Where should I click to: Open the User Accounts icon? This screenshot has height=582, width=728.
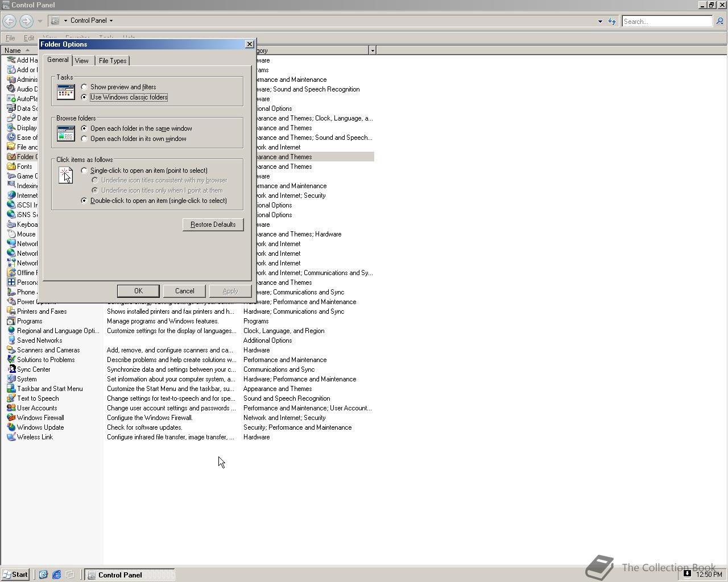[11, 408]
